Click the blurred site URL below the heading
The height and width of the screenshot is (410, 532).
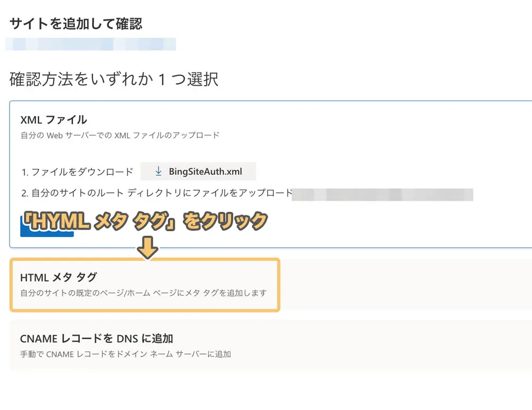pos(90,44)
